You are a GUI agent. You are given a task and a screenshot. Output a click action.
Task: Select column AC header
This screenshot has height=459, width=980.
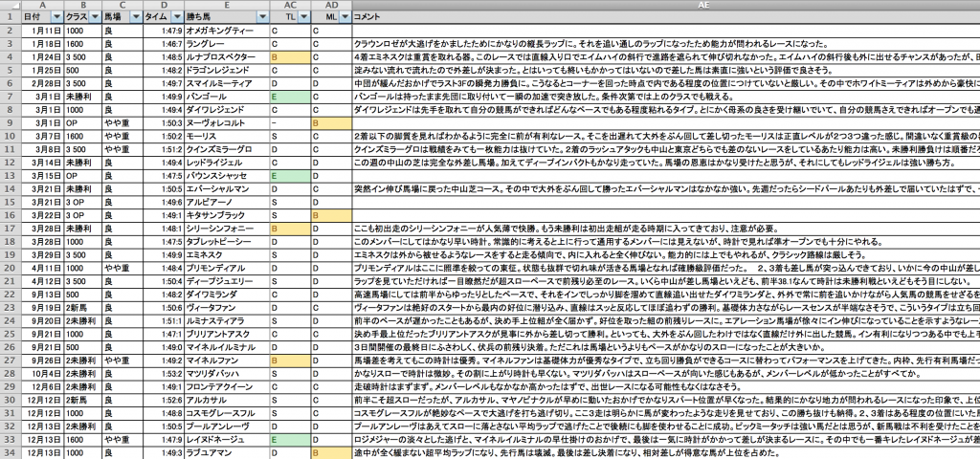point(291,5)
